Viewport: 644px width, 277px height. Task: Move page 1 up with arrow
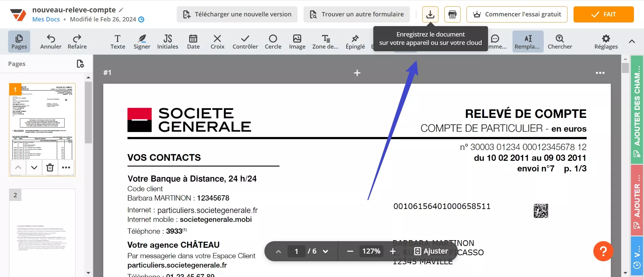tap(18, 167)
